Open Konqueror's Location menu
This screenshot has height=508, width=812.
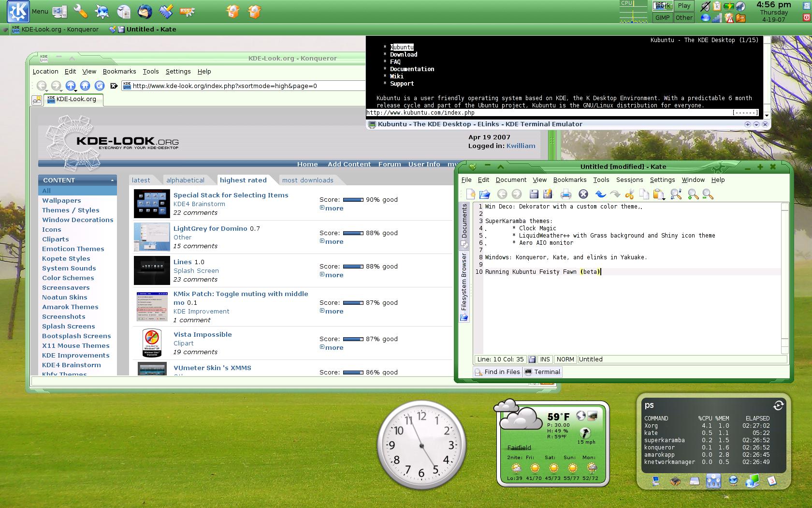pos(45,71)
